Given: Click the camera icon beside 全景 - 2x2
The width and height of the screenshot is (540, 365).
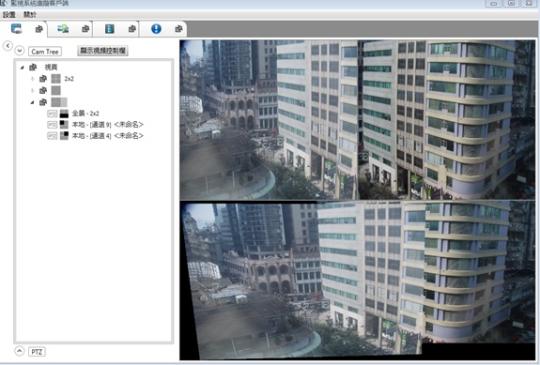Looking at the screenshot, I should click(x=52, y=114).
